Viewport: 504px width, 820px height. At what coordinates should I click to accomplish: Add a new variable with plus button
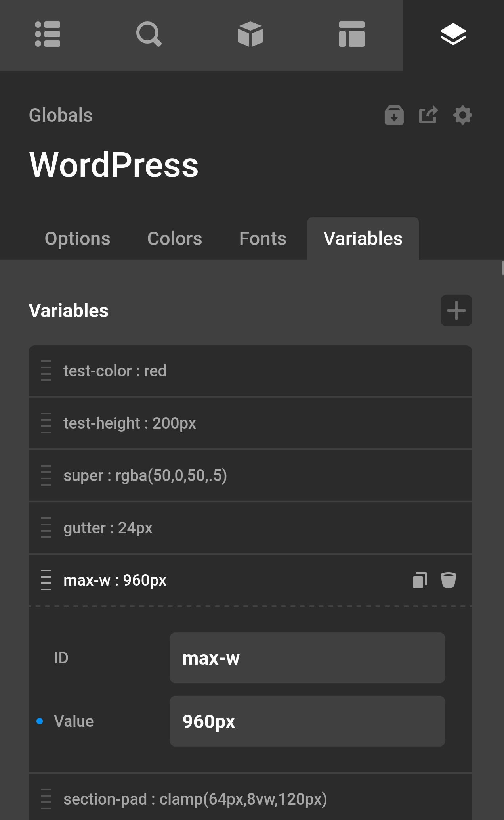(x=456, y=310)
